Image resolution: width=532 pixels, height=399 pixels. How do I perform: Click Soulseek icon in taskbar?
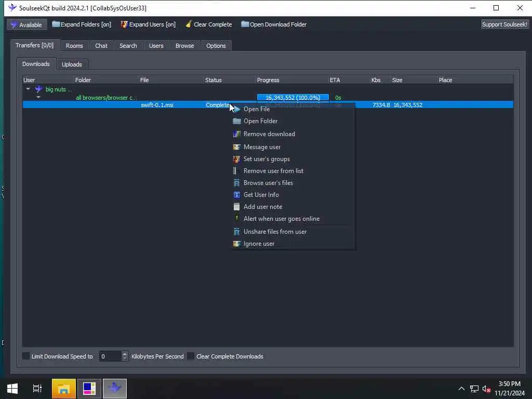point(115,389)
